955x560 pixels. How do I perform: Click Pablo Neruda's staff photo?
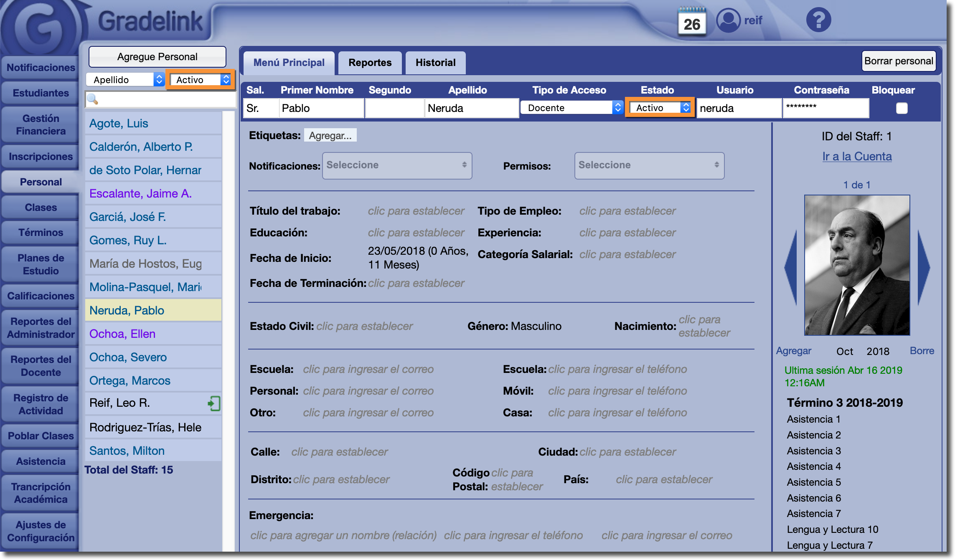click(x=857, y=265)
